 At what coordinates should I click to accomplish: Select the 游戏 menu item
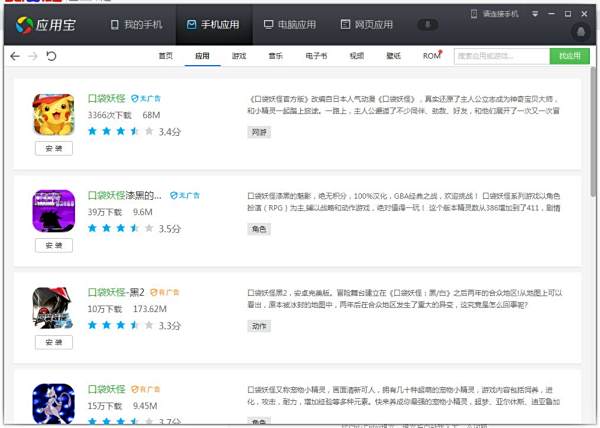pyautogui.click(x=239, y=56)
